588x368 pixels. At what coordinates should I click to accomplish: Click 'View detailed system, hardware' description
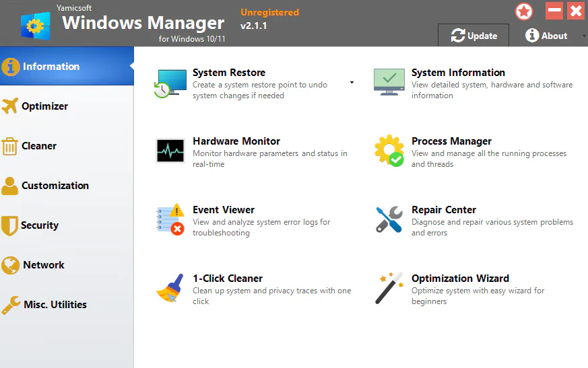[492, 90]
